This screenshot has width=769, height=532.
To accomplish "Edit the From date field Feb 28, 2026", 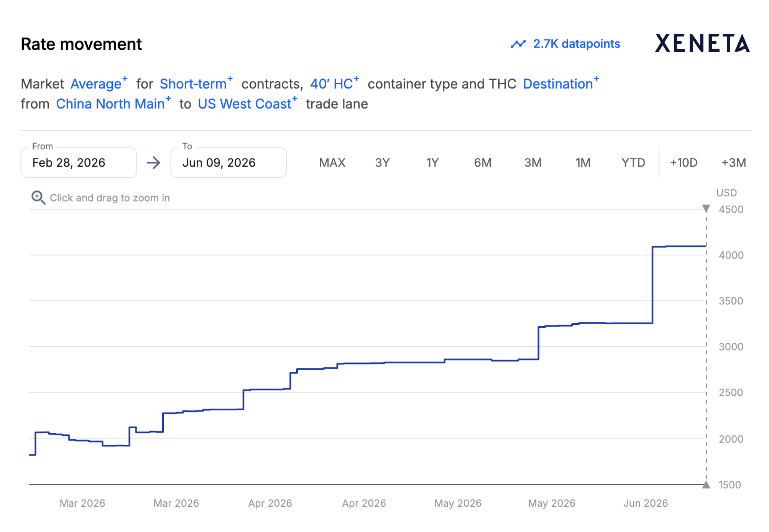I will click(79, 162).
